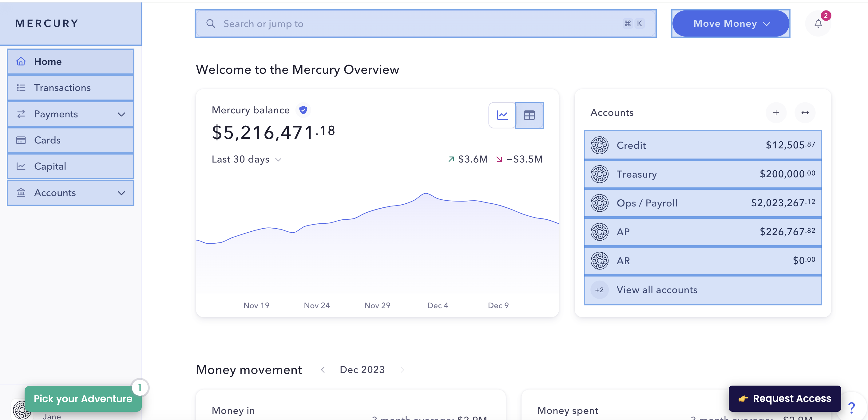
Task: Click the $2,023,267.12 Ops / Payroll amount
Action: click(783, 203)
